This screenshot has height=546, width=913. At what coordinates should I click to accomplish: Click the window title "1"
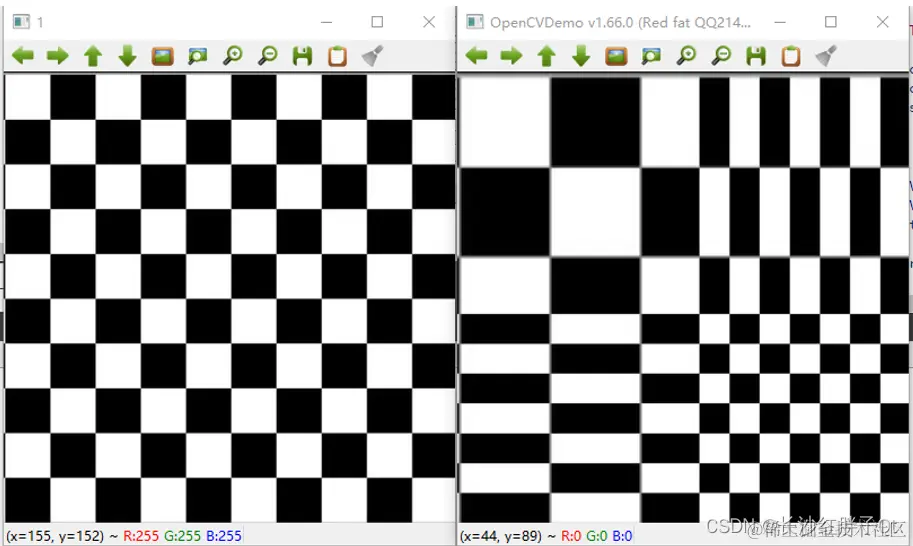point(40,22)
